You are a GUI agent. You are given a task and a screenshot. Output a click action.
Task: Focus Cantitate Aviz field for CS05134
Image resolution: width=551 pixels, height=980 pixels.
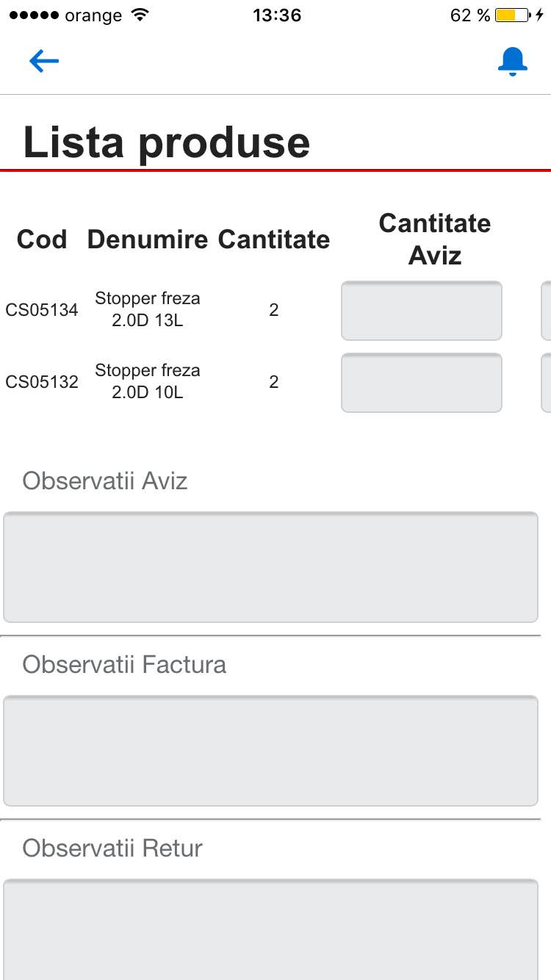coord(422,311)
